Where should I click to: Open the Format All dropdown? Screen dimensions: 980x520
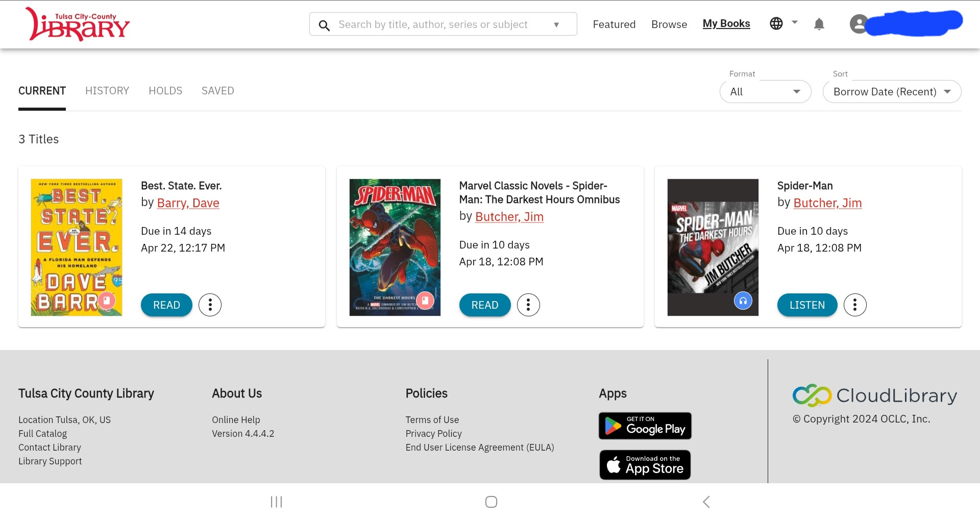[765, 92]
